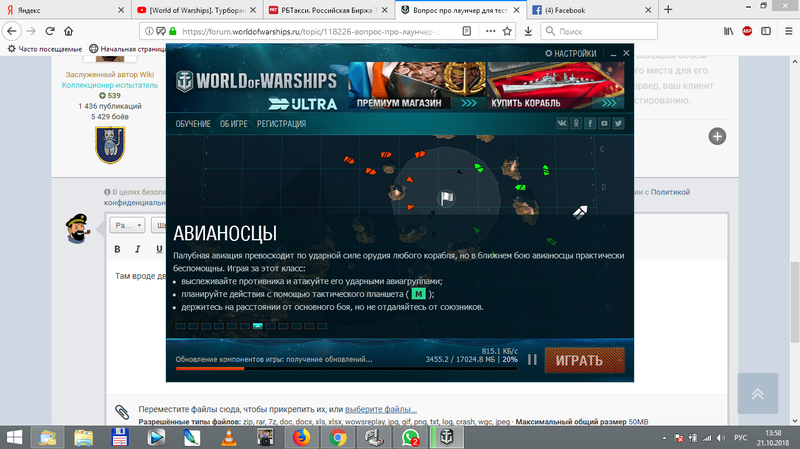Open launcher settings (НАСТРОЙКИ)

tap(570, 53)
